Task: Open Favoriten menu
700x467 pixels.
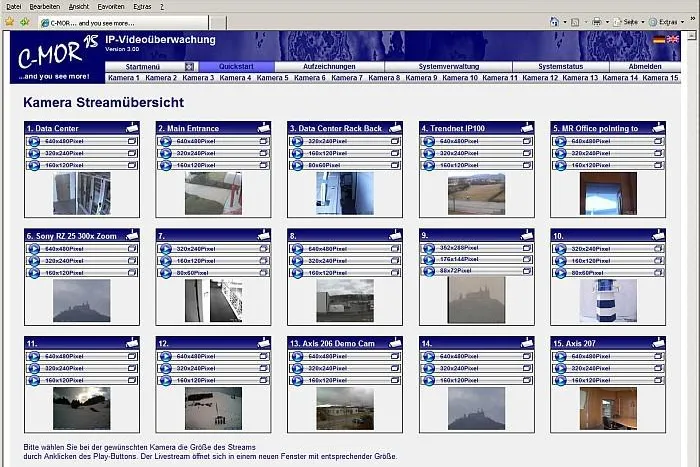Action: [111, 7]
